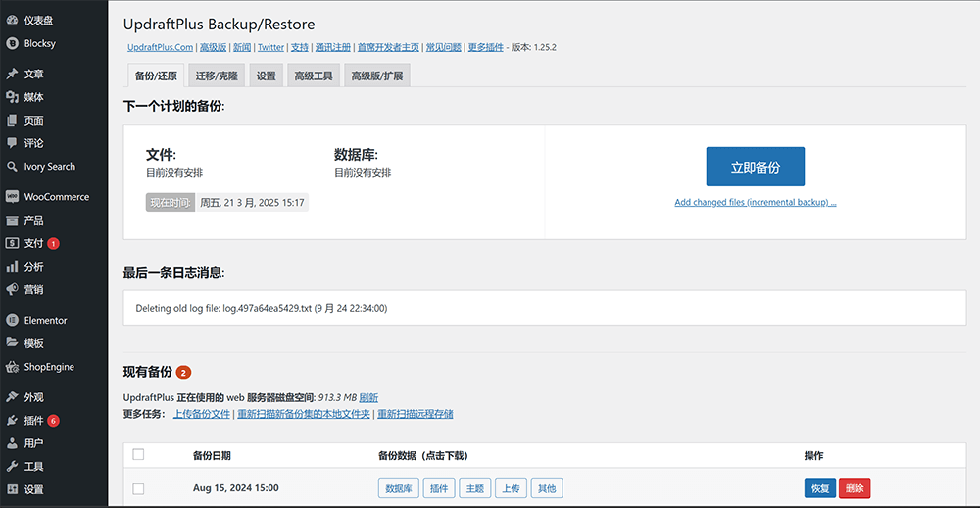Open the 高级工具 tab
The height and width of the screenshot is (508, 980).
tap(314, 76)
